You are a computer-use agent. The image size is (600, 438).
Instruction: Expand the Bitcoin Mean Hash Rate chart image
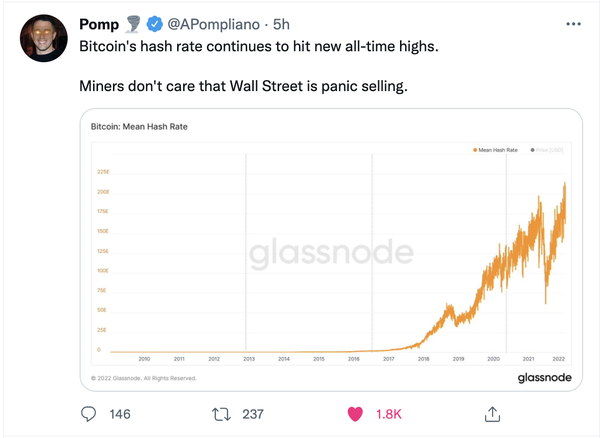tap(331, 250)
